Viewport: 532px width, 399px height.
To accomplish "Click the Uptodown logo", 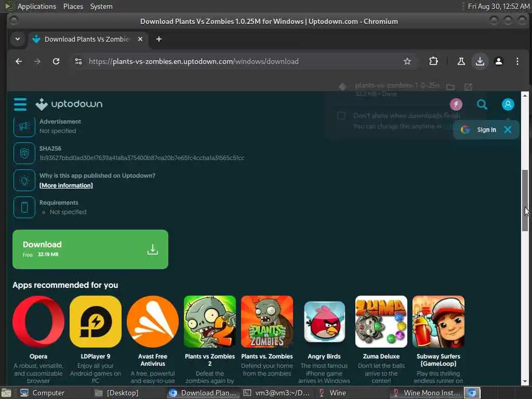I will coord(69,104).
